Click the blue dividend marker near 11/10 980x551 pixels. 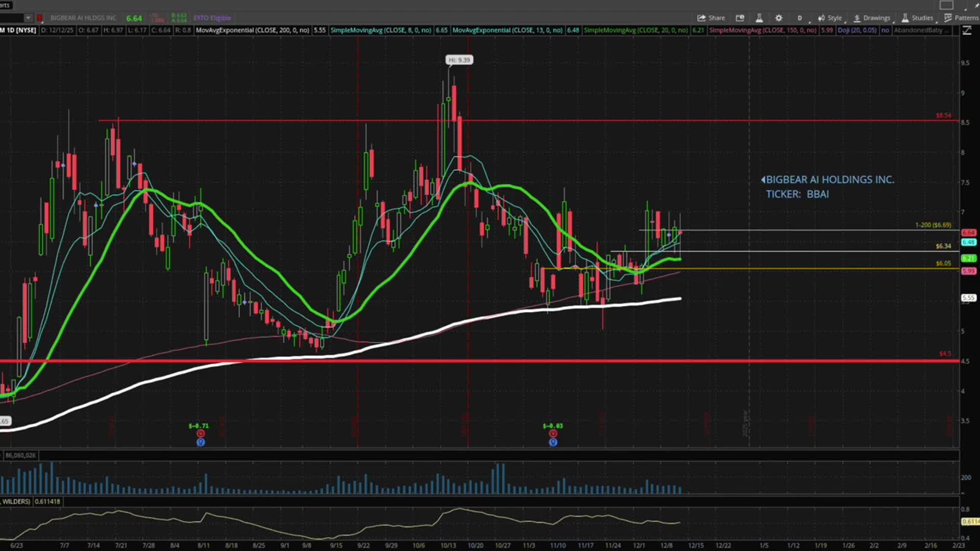coord(553,442)
